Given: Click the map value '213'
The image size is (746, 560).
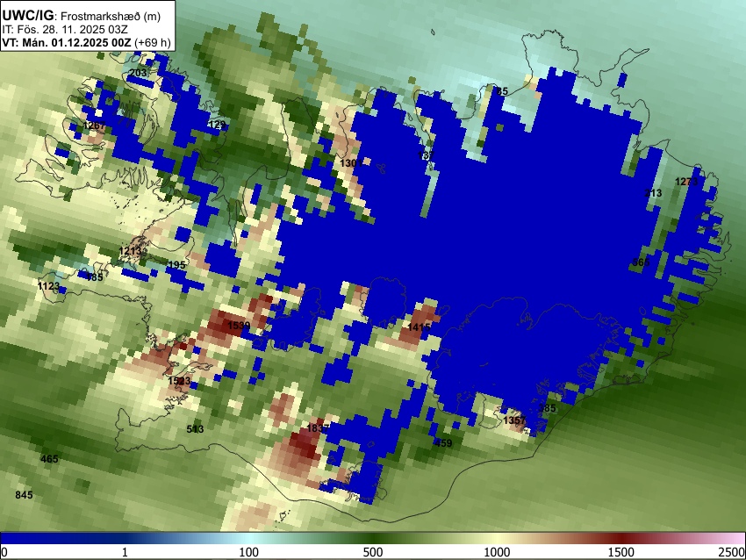Looking at the screenshot, I should coord(653,193).
